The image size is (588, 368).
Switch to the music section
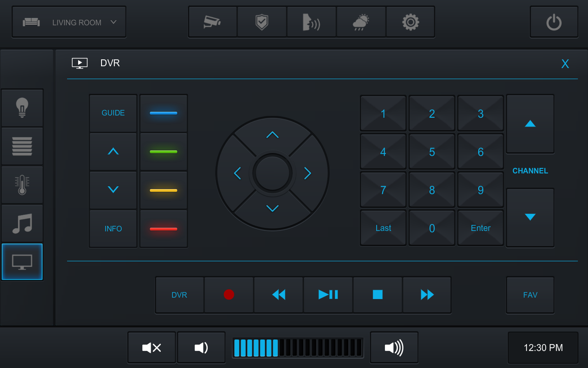[x=22, y=224]
